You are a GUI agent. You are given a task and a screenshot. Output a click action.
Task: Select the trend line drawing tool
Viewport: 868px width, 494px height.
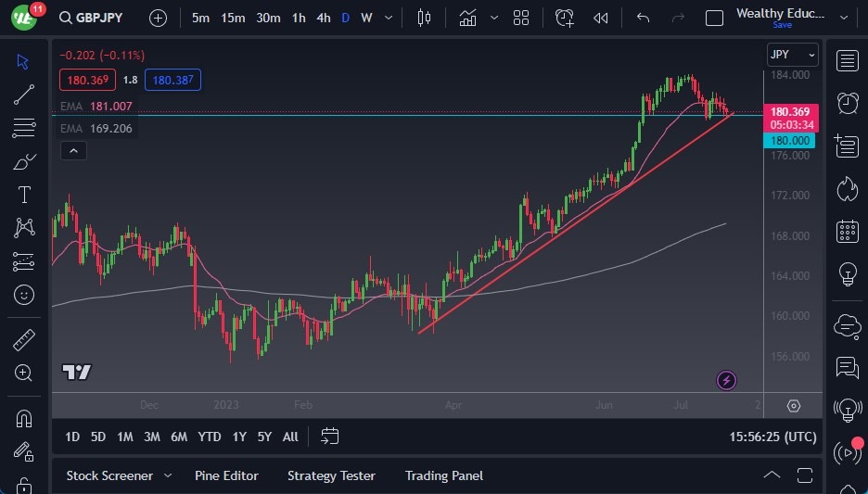pos(24,94)
